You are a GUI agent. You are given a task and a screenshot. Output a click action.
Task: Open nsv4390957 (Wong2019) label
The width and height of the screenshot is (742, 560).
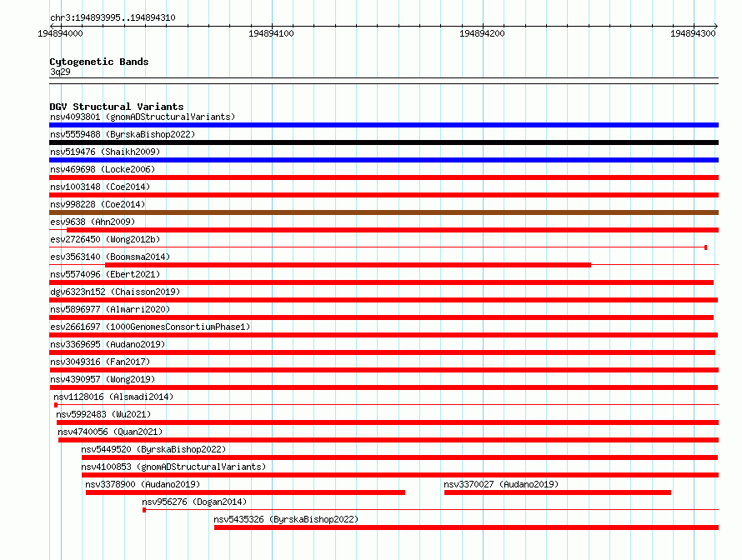(103, 379)
